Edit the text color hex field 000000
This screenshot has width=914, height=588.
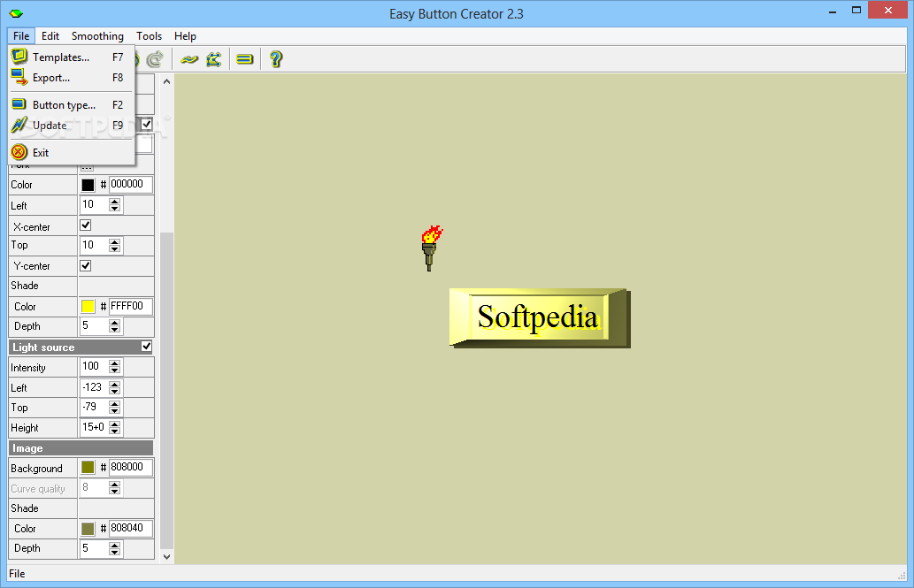click(131, 184)
